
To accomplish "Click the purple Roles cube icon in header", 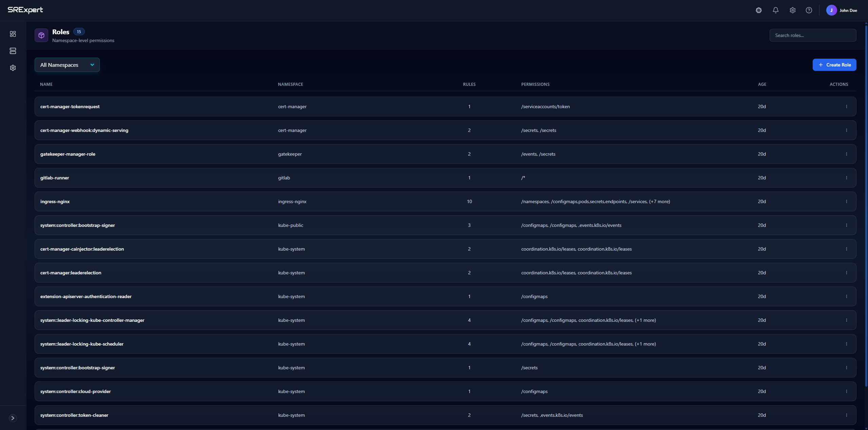I will [41, 35].
